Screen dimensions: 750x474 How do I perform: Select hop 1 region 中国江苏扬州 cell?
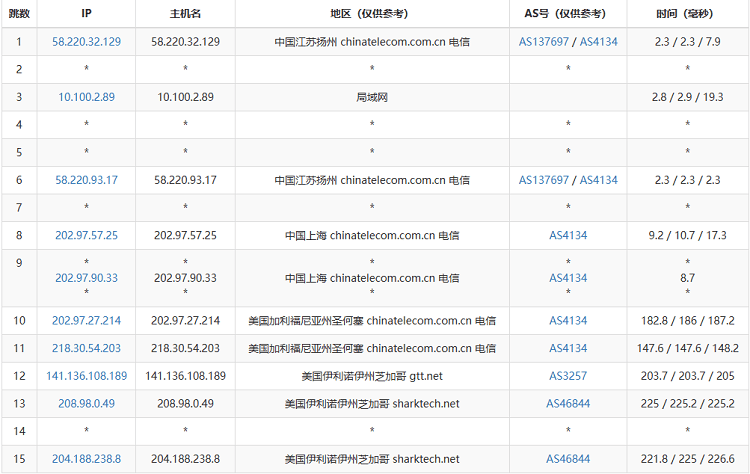pyautogui.click(x=372, y=42)
